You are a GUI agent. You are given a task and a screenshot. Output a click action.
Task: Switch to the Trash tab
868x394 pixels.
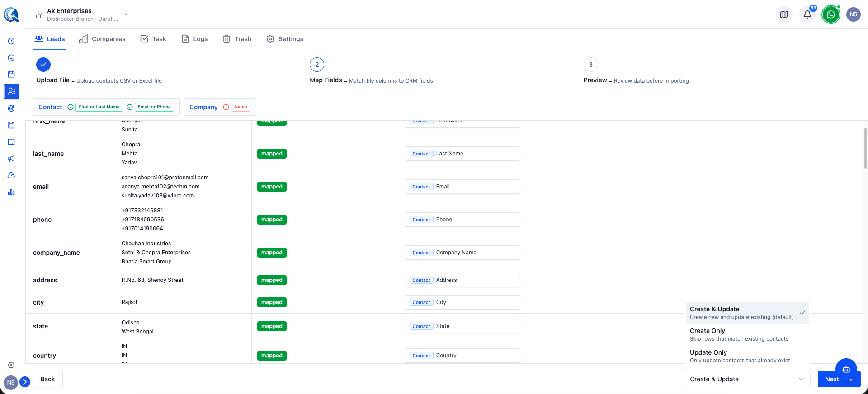click(237, 39)
